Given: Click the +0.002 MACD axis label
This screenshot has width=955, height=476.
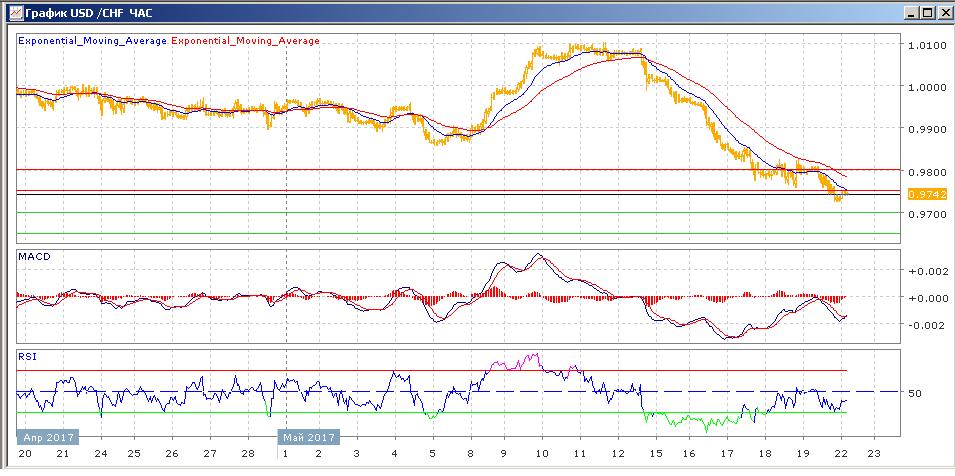Looking at the screenshot, I should tap(928, 271).
